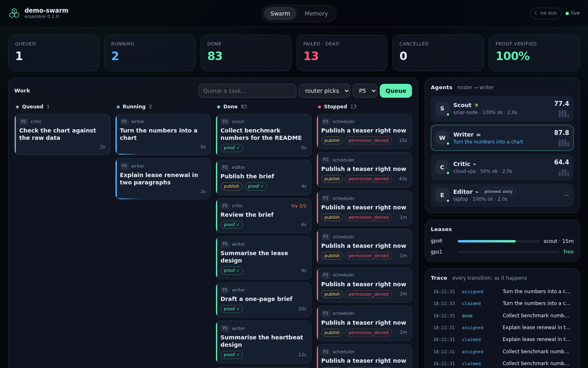This screenshot has height=368, width=588.
Task: Open the Done 83 stat card
Action: pyautogui.click(x=246, y=53)
